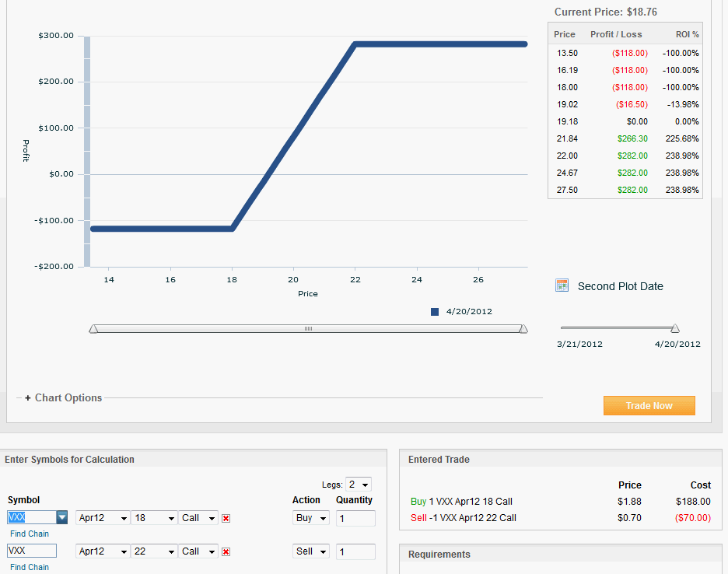
Task: Open first leg Apr12 expiration dropdown
Action: tap(103, 518)
